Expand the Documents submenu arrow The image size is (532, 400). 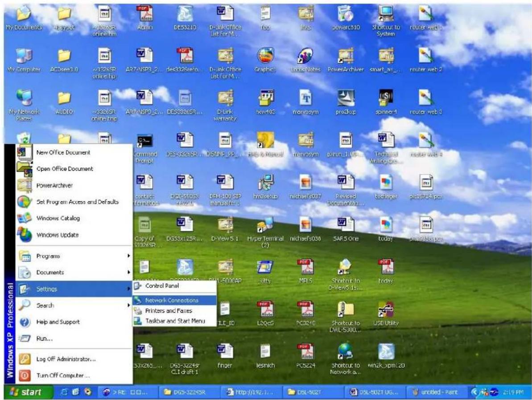tap(128, 272)
